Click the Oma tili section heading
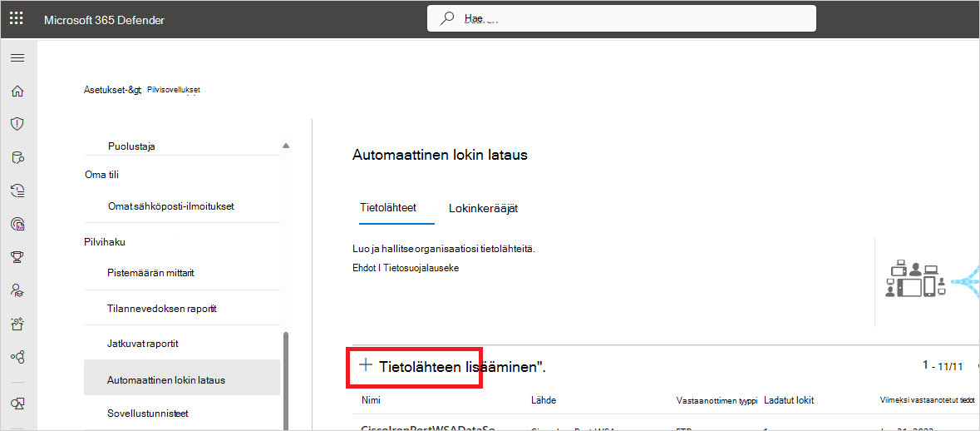Image resolution: width=980 pixels, height=431 pixels. click(x=101, y=175)
